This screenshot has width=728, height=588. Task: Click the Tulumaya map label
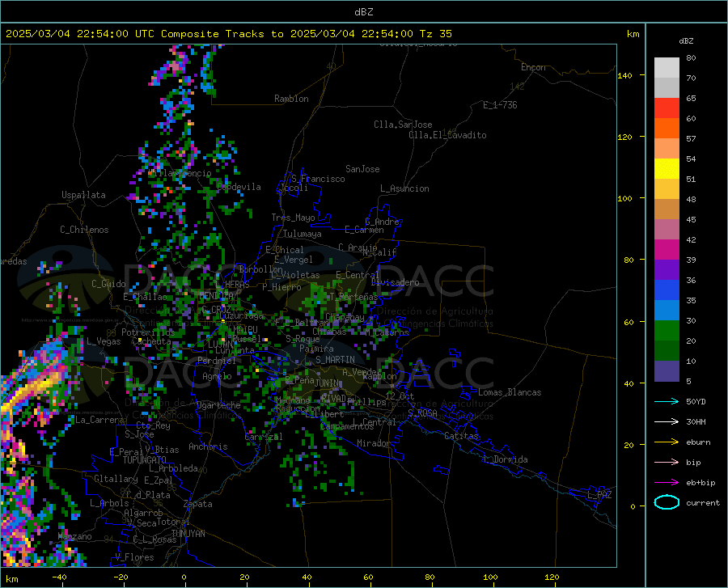[303, 234]
